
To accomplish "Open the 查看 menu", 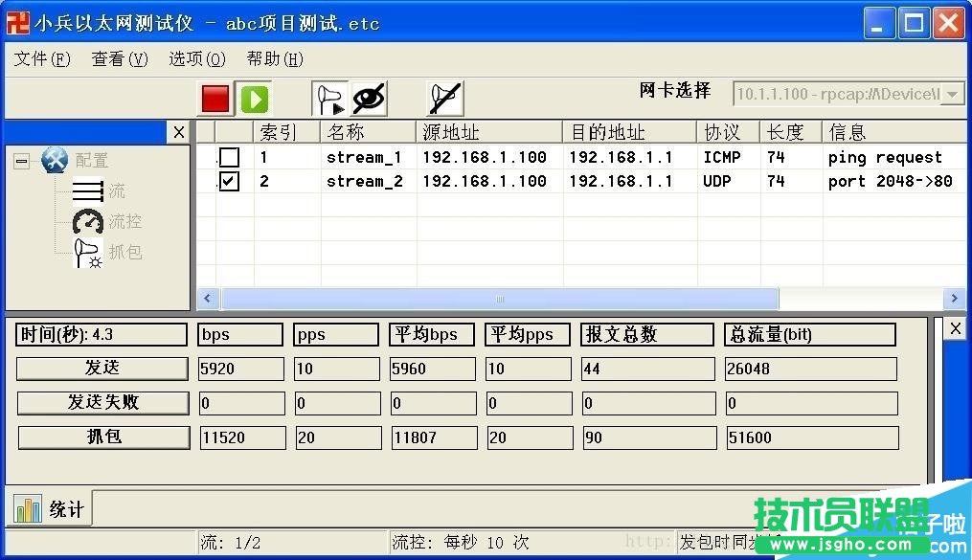I will (x=118, y=58).
